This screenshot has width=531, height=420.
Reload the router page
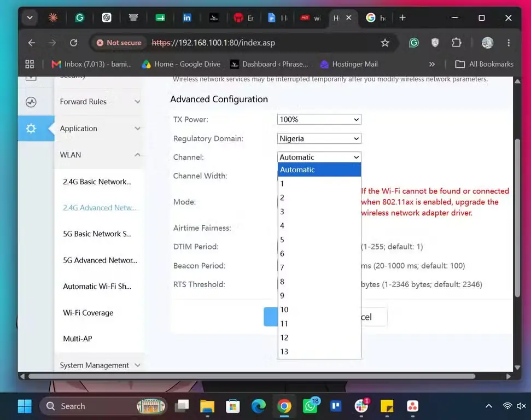point(73,43)
